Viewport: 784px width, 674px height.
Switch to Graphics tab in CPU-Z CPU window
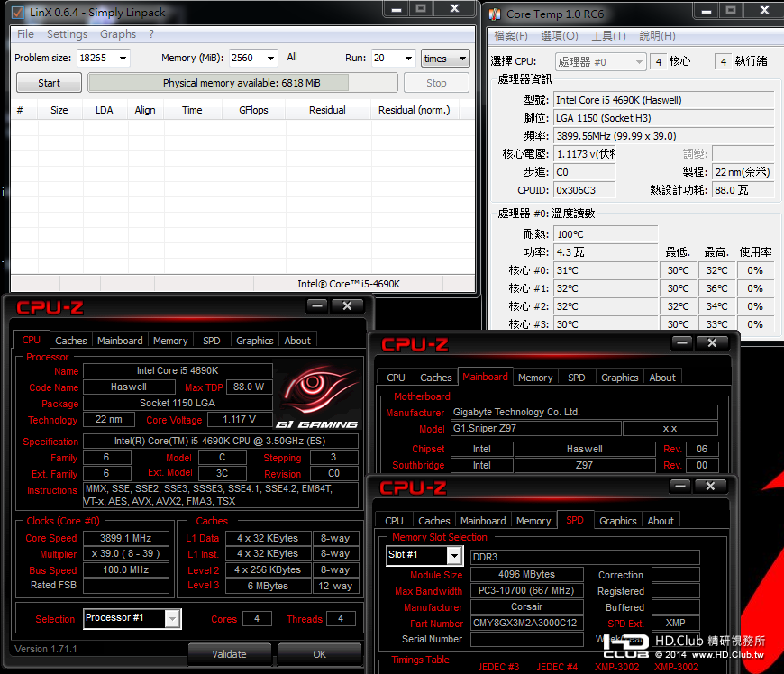click(x=255, y=341)
